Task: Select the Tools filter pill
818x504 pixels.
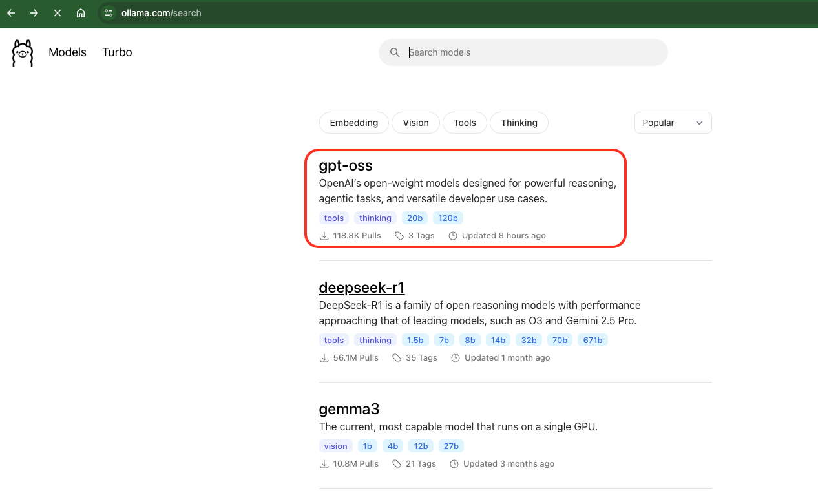Action: pyautogui.click(x=465, y=123)
